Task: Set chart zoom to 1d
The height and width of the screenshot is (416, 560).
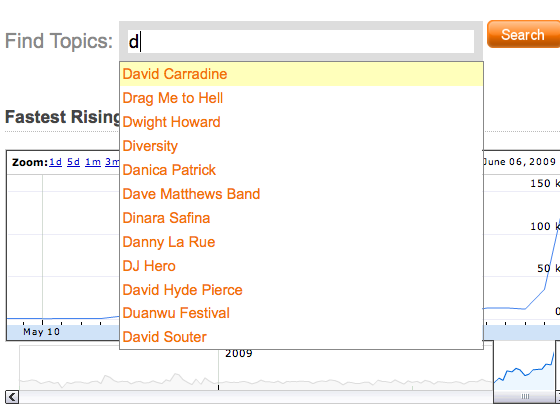Action: click(55, 162)
